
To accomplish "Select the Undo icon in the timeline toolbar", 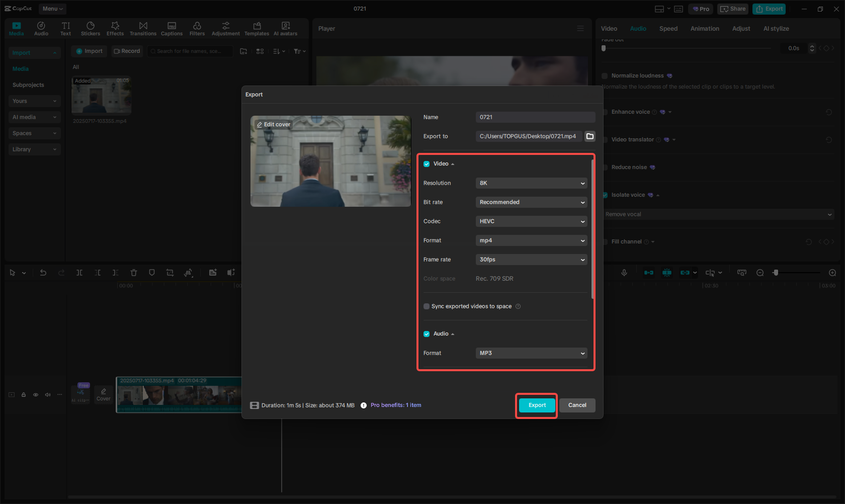I will [43, 272].
